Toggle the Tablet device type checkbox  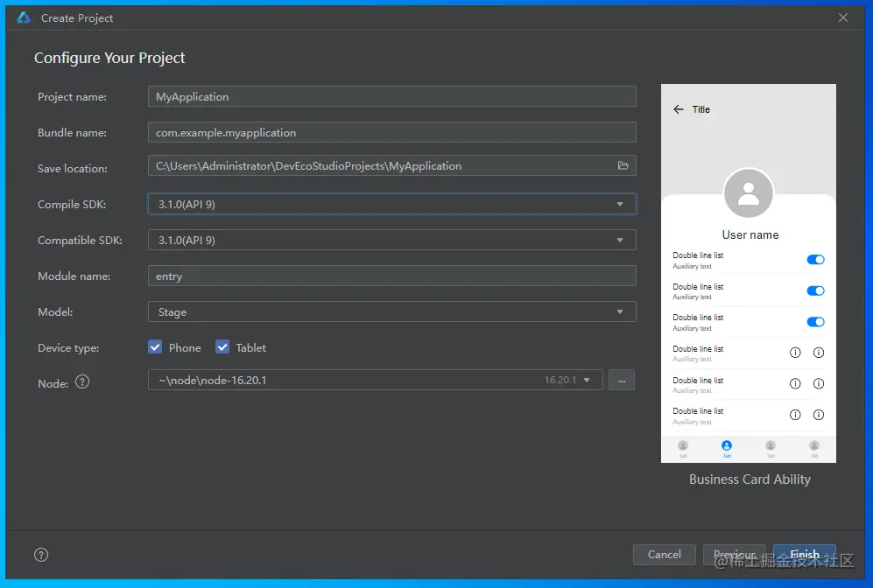(x=222, y=347)
